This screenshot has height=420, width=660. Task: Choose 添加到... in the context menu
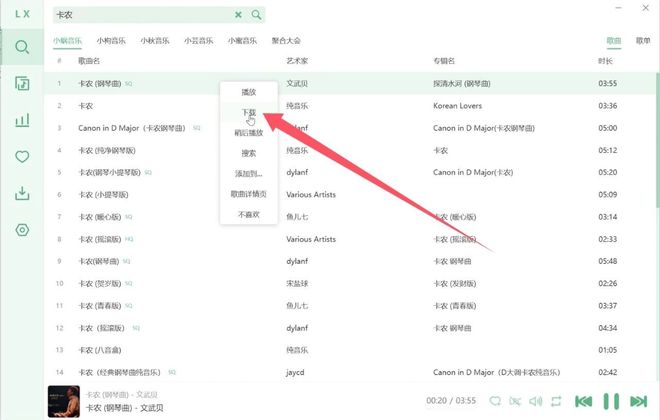tap(249, 173)
